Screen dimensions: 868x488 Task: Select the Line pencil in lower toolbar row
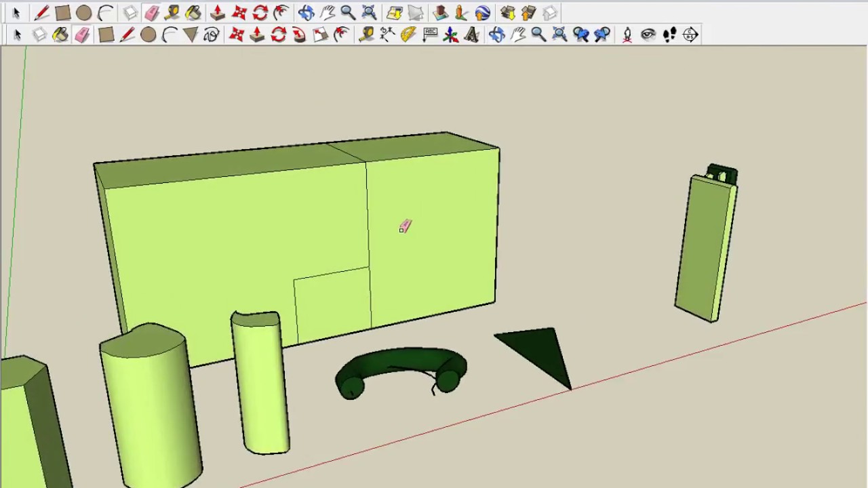pyautogui.click(x=127, y=35)
